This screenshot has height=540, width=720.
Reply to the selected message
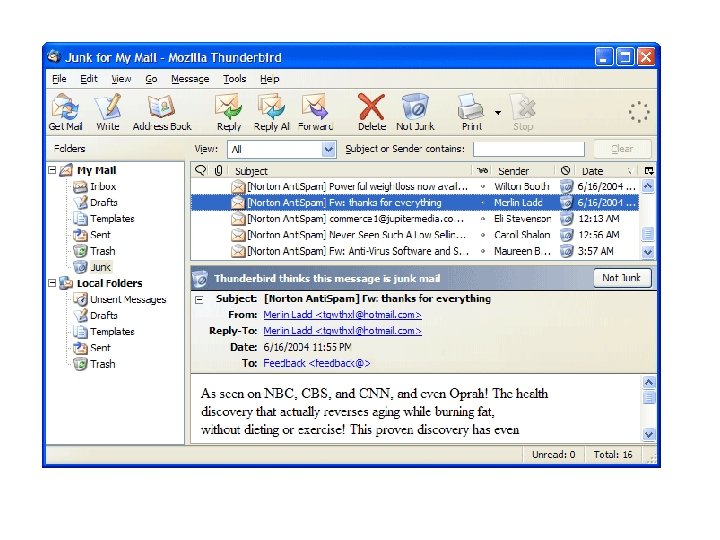click(x=229, y=112)
